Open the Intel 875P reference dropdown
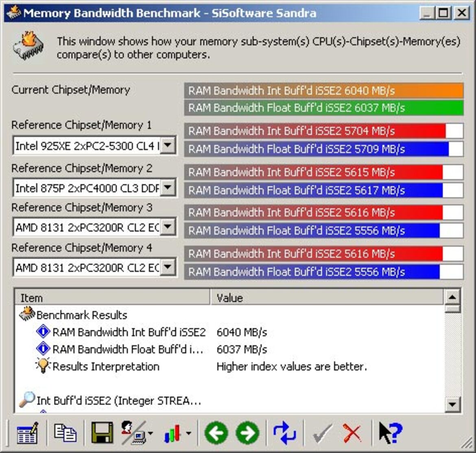Image resolution: width=476 pixels, height=453 pixels. coord(168,188)
